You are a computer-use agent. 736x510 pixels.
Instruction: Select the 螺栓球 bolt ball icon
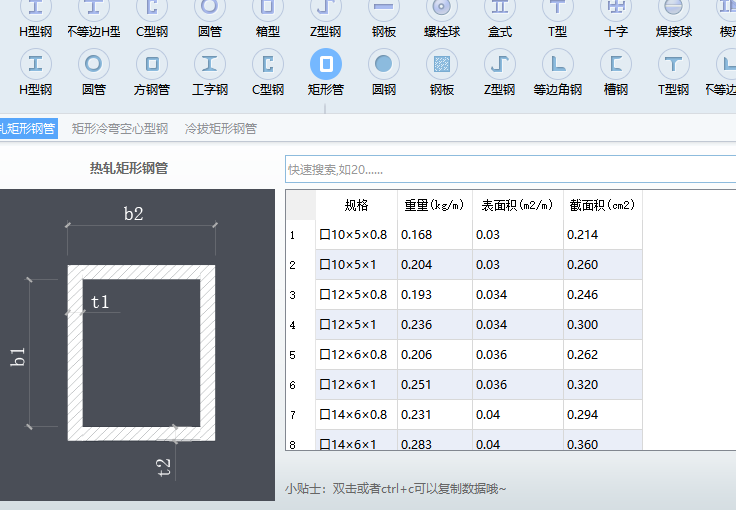coord(442,8)
